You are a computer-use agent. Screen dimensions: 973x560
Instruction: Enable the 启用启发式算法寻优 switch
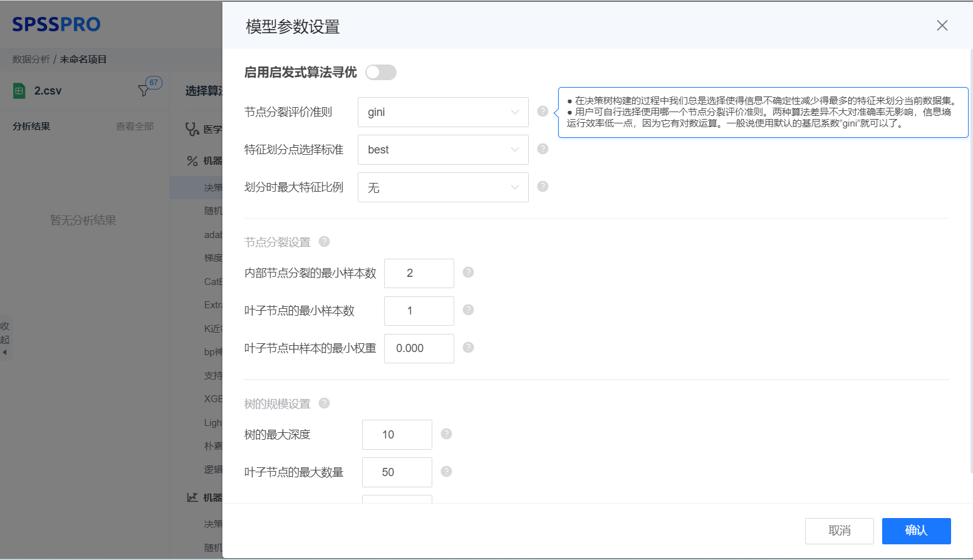[380, 73]
